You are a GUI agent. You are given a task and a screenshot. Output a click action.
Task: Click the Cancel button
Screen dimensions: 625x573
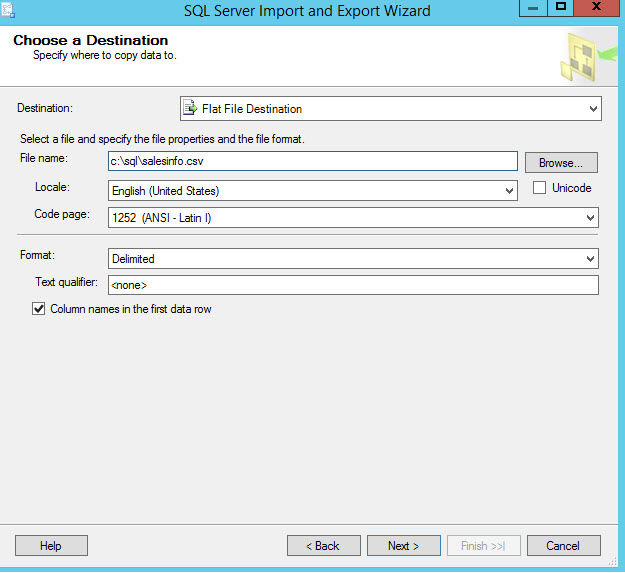tap(564, 546)
